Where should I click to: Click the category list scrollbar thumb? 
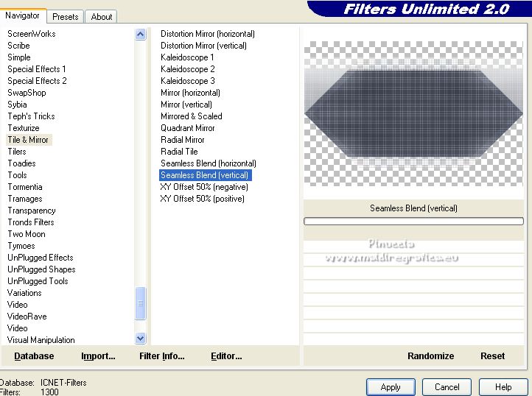pyautogui.click(x=140, y=303)
